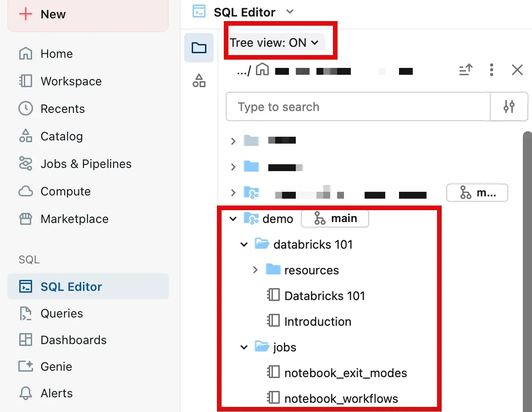Click the Home house icon in sidebar
Image resolution: width=532 pixels, height=412 pixels.
click(25, 54)
